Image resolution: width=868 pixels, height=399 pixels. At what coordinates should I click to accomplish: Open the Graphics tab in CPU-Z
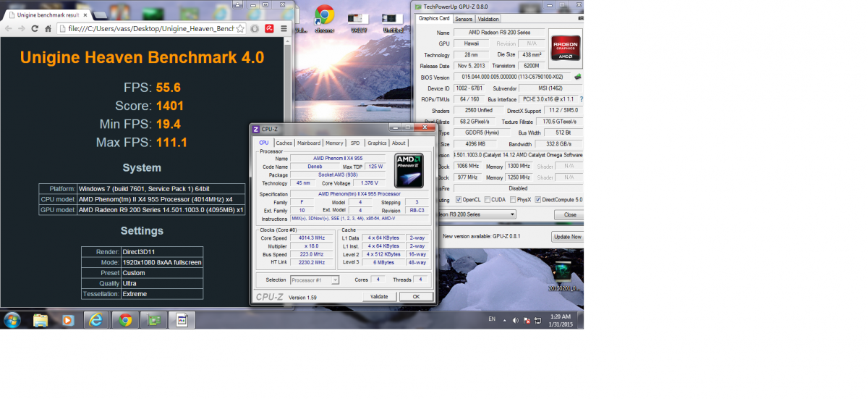[x=377, y=143]
